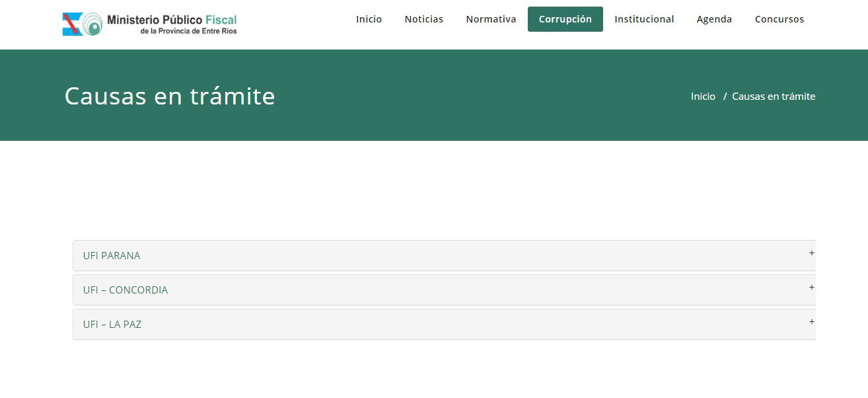
Task: Select the highlighted Corrupción menu item
Action: coord(565,19)
